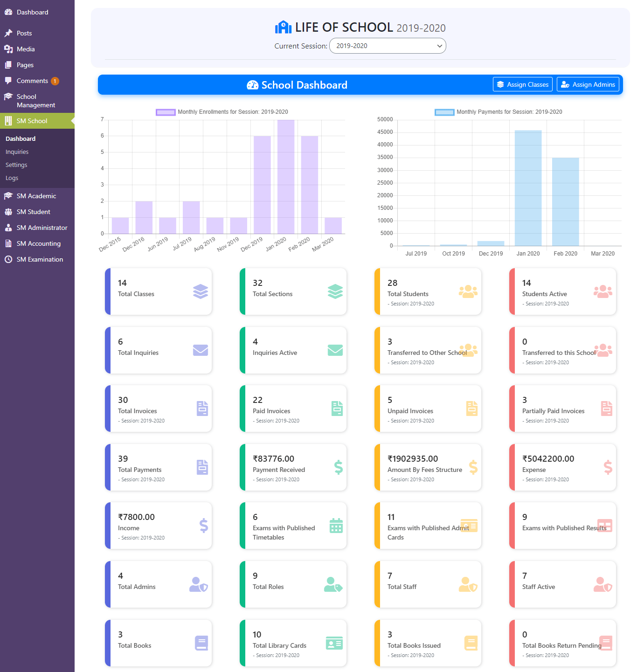
Task: Toggle Monthly Payments legend swatch
Action: click(444, 112)
